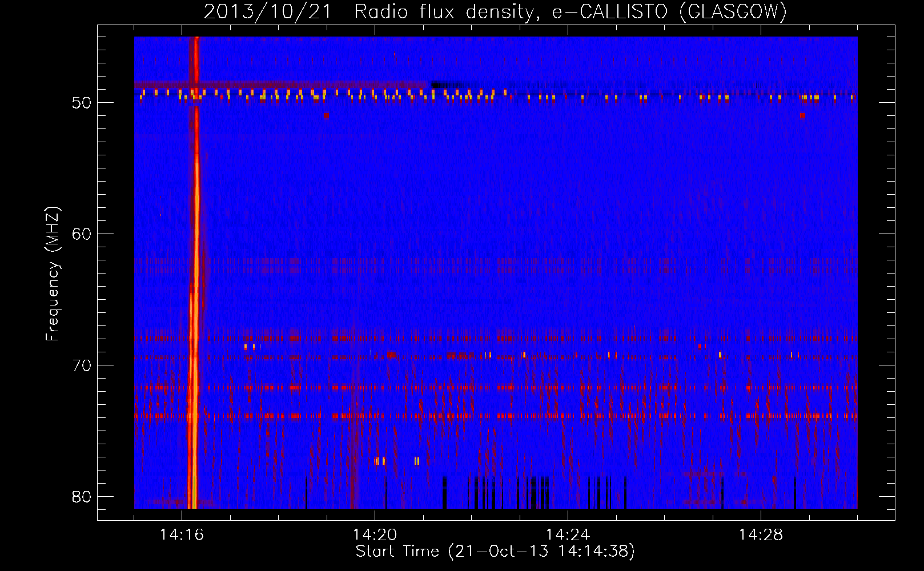The width and height of the screenshot is (924, 571).
Task: Click the "Frequency (MHZ)" y-axis label
Action: 52,274
